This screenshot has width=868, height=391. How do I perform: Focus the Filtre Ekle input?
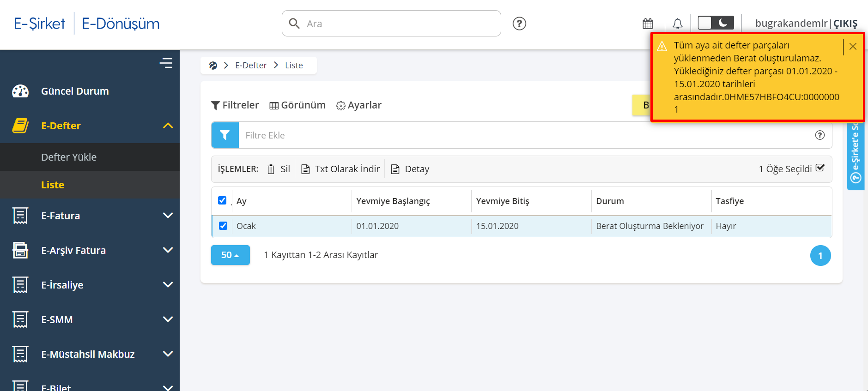522,135
